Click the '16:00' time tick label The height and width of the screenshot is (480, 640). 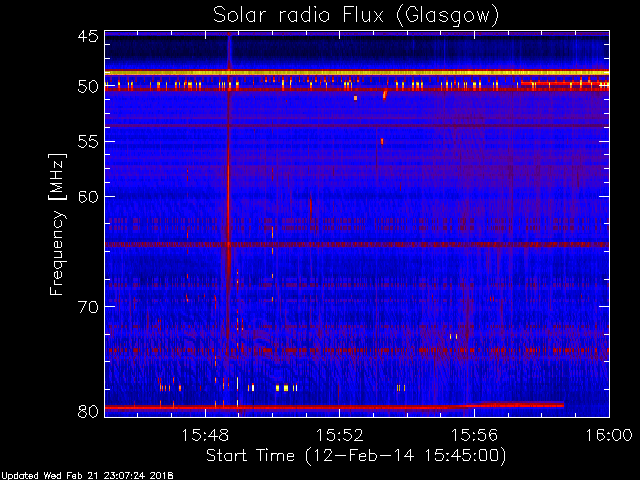tap(609, 435)
